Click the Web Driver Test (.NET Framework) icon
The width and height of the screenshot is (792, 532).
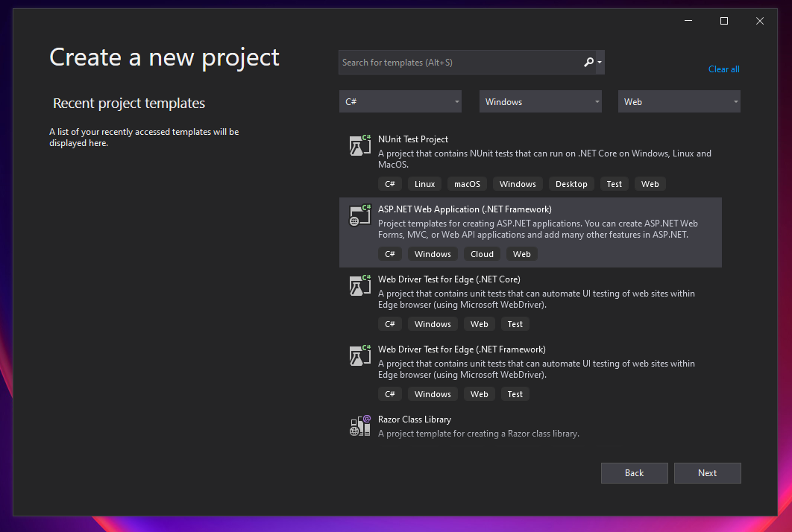(359, 356)
